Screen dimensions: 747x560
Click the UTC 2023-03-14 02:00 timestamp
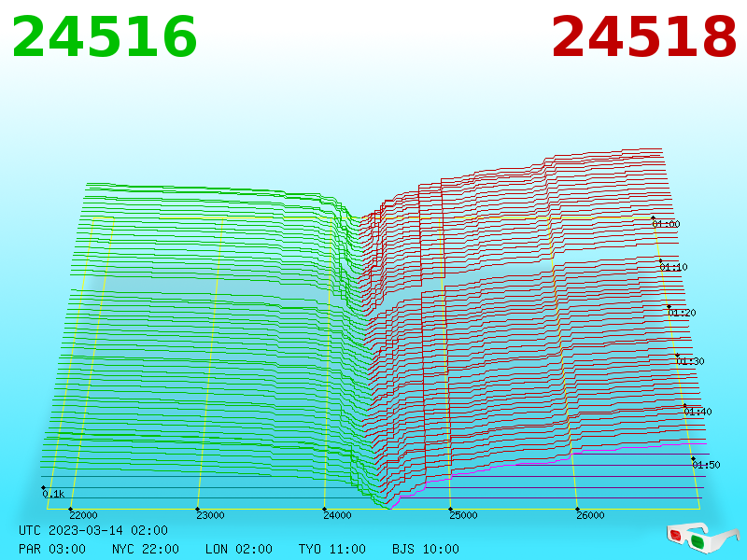tap(93, 530)
